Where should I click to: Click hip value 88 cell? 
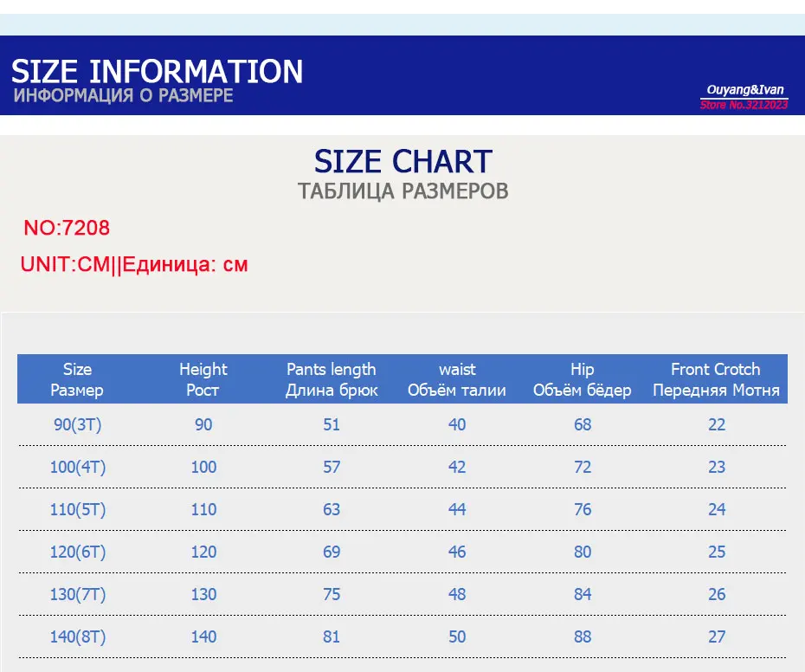[x=583, y=637]
